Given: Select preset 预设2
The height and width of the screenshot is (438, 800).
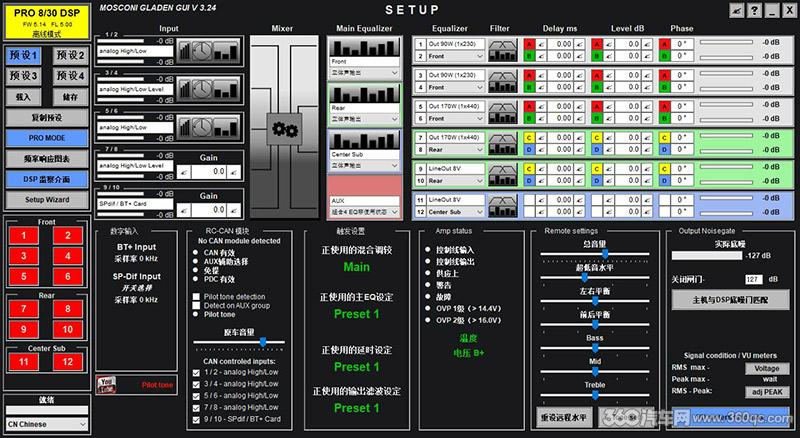Looking at the screenshot, I should (x=70, y=55).
